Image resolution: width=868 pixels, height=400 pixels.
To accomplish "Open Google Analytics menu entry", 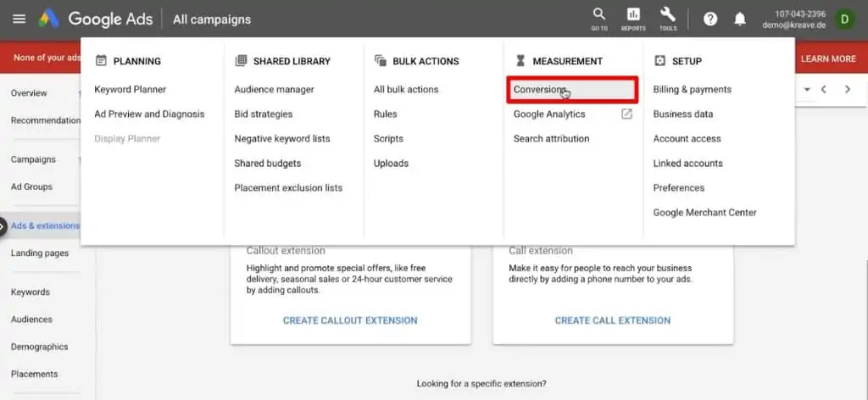I will [x=549, y=114].
